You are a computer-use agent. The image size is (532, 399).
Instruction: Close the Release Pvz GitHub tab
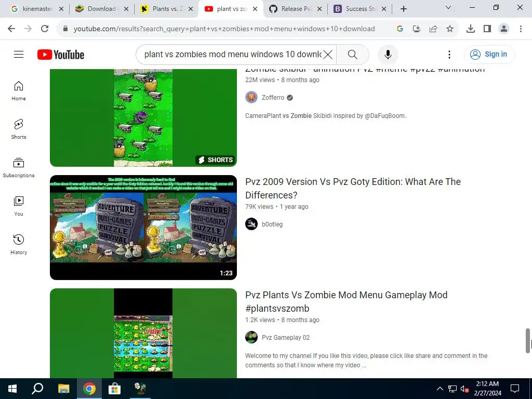coord(320,9)
